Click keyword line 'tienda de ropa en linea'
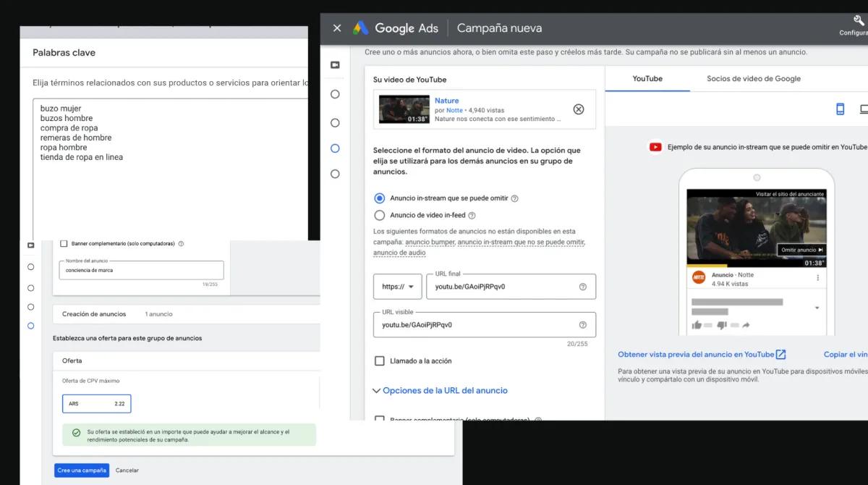This screenshot has height=485, width=868. pos(82,157)
